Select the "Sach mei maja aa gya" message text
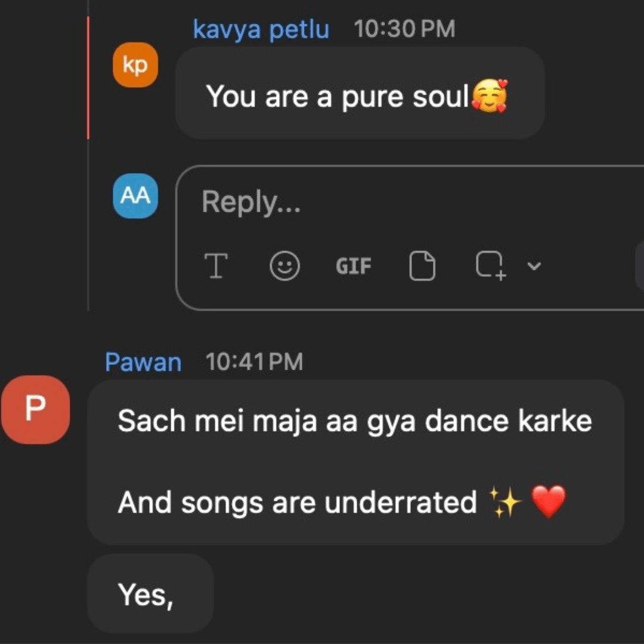 pyautogui.click(x=355, y=421)
